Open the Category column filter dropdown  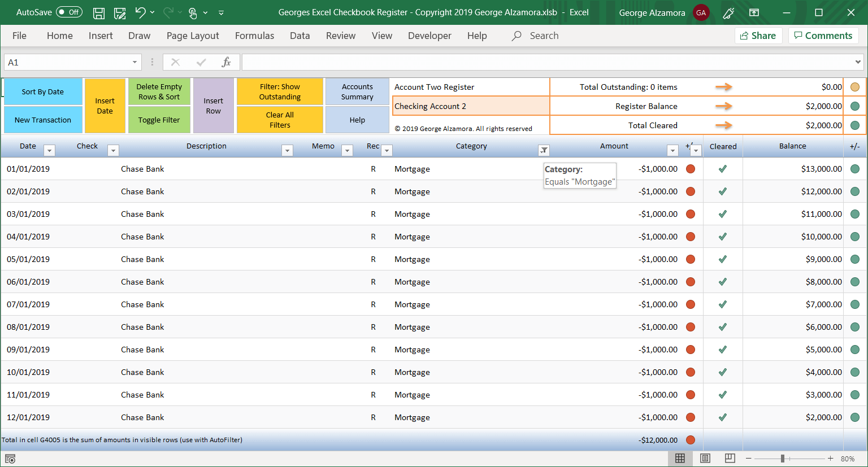click(x=544, y=150)
